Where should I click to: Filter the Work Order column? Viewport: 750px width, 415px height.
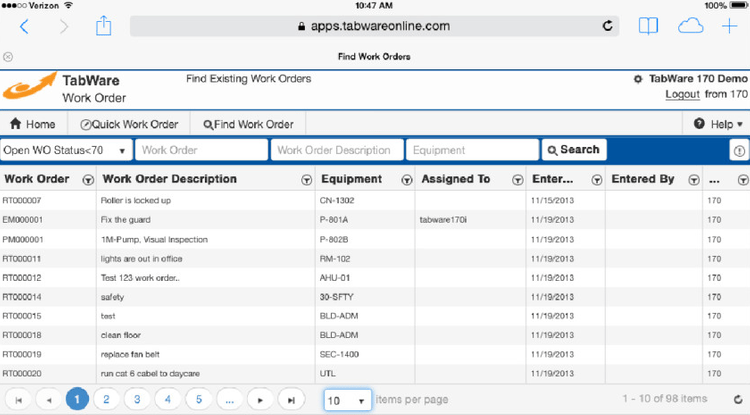[x=88, y=180]
